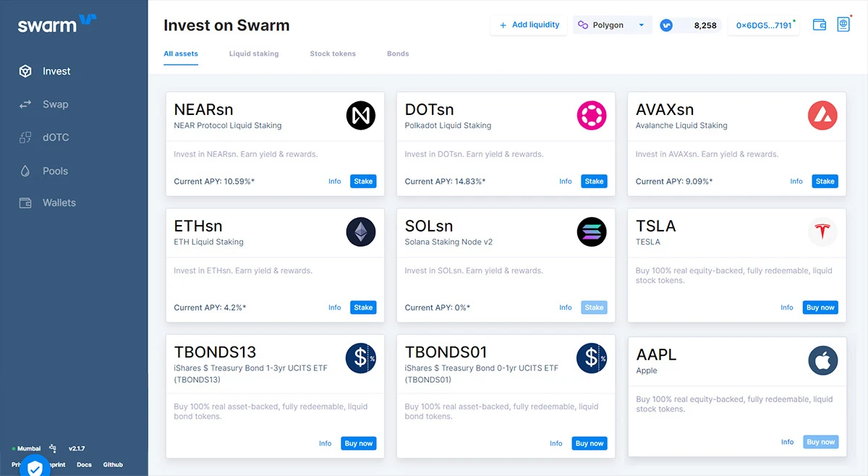Stake DOTsn

click(594, 182)
